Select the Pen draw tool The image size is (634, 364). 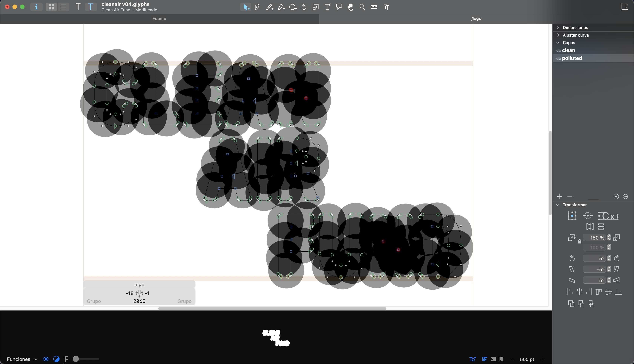(257, 7)
